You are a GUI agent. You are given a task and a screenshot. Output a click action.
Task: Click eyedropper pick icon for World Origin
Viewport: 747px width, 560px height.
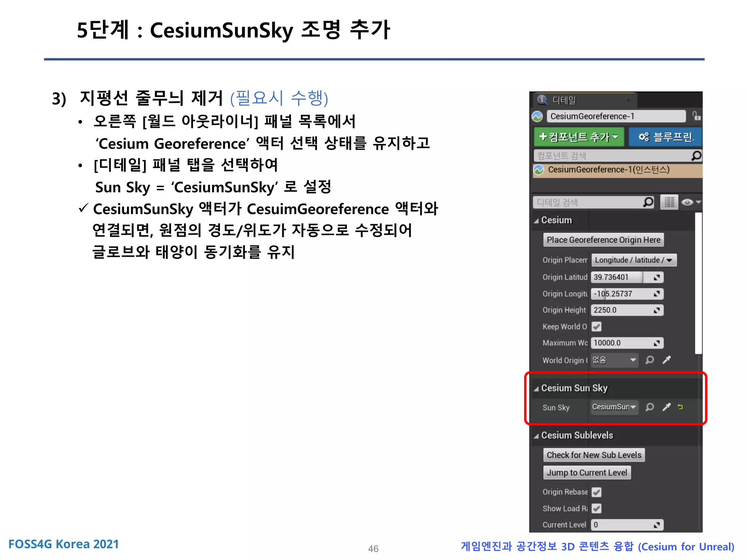pyautogui.click(x=666, y=360)
